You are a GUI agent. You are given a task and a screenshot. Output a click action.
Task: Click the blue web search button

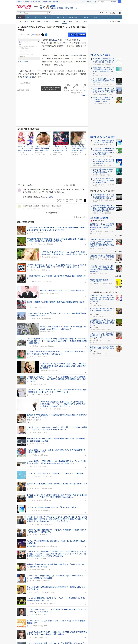tap(120, 2)
